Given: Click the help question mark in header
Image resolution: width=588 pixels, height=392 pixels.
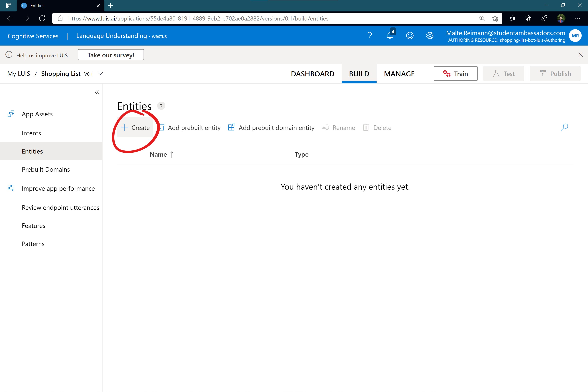Looking at the screenshot, I should click(369, 36).
